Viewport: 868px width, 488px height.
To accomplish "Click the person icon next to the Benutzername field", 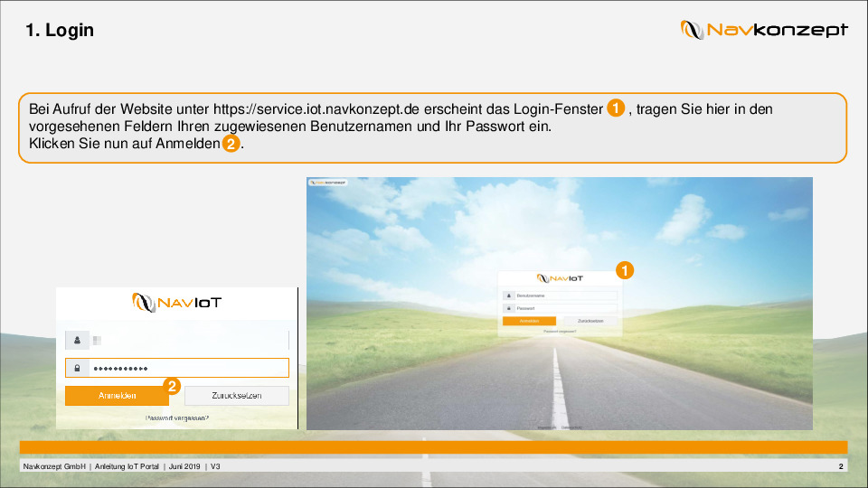I will coord(509,296).
